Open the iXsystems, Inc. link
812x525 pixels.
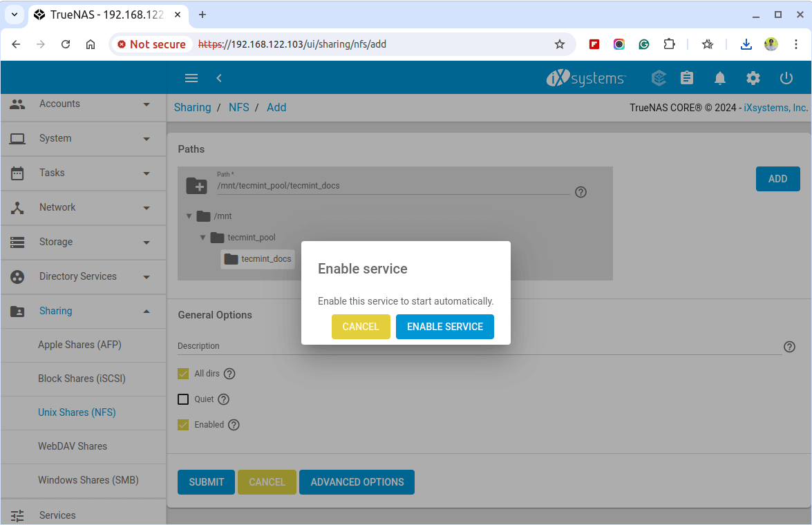click(x=776, y=108)
